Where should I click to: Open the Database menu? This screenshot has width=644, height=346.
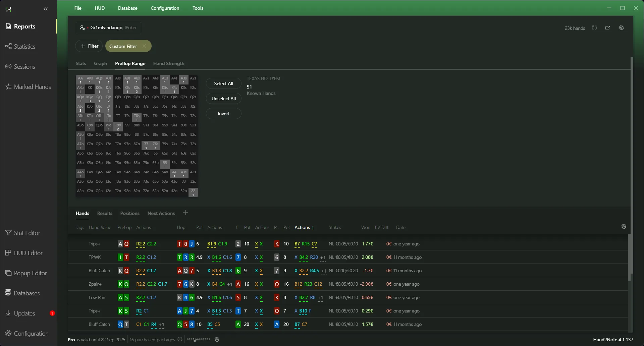pos(127,8)
